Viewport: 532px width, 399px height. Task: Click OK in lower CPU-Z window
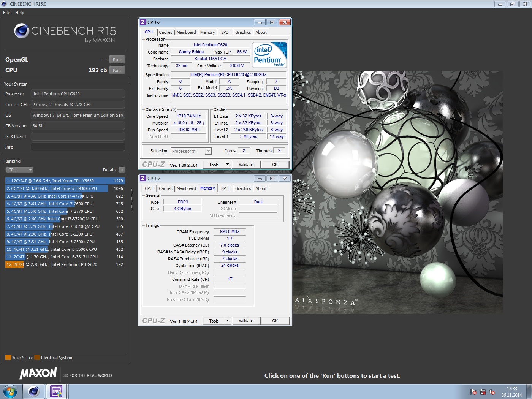pos(275,321)
